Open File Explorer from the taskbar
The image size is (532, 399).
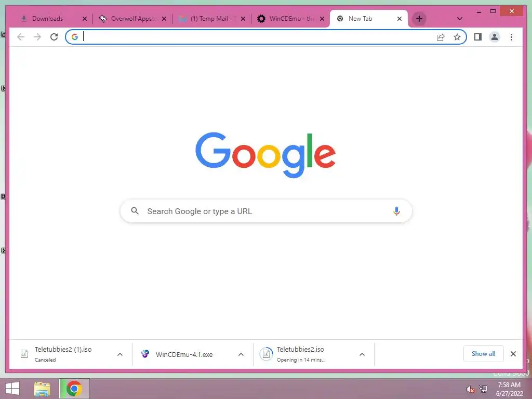(x=42, y=389)
